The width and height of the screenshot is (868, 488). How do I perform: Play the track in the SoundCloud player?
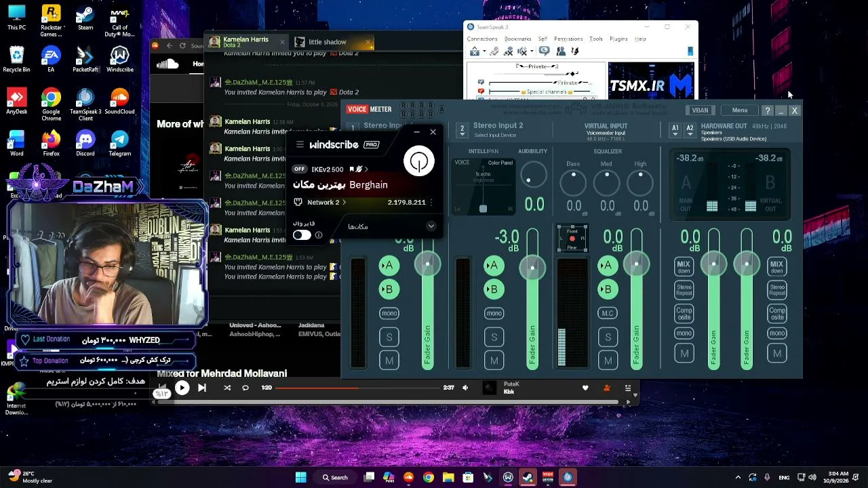point(182,388)
